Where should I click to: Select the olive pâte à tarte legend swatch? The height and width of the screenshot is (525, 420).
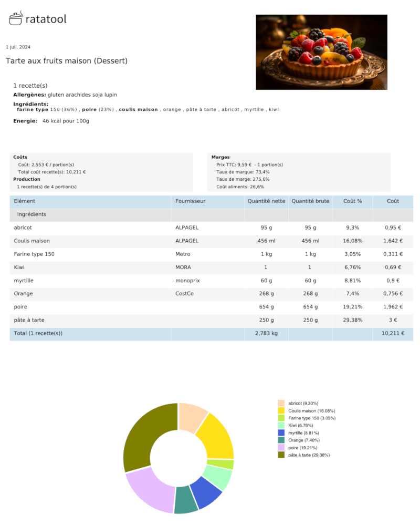pyautogui.click(x=281, y=455)
